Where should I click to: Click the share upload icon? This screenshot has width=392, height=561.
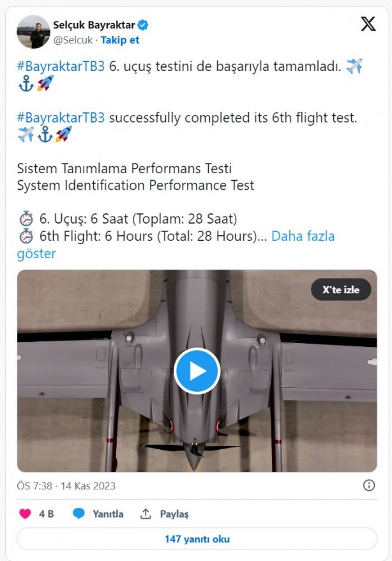tap(146, 514)
